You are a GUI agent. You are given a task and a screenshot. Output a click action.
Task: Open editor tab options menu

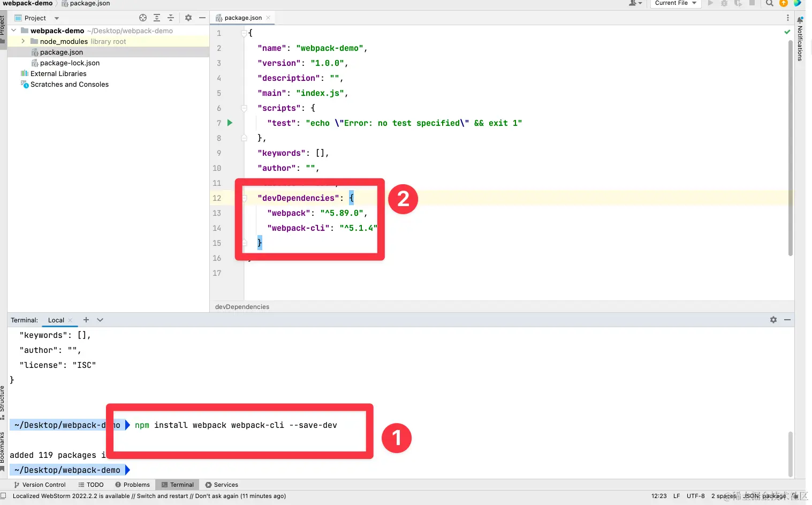787,18
